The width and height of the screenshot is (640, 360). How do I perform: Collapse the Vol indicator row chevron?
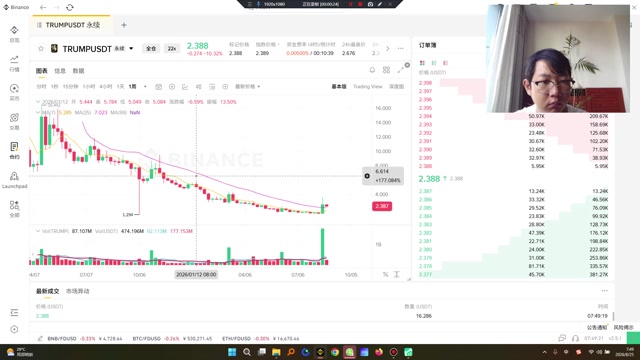tap(38, 231)
